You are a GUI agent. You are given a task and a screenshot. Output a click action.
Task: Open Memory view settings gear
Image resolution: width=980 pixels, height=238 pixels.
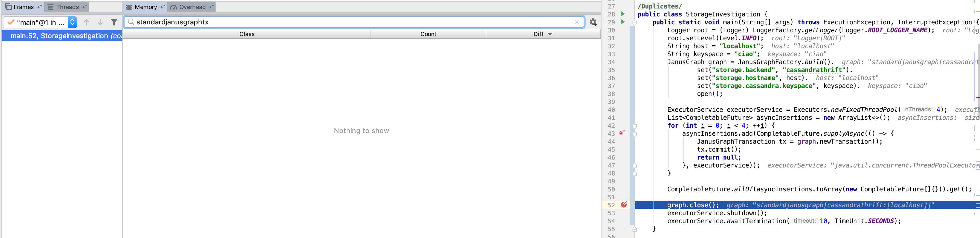pyautogui.click(x=593, y=22)
